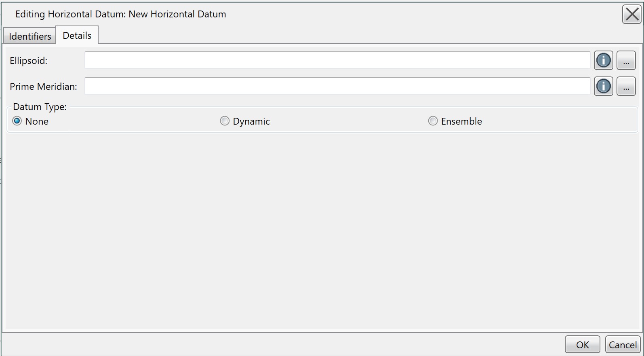Switch to the Identifiers tab
Screen dimensions: 644x356
(x=30, y=36)
